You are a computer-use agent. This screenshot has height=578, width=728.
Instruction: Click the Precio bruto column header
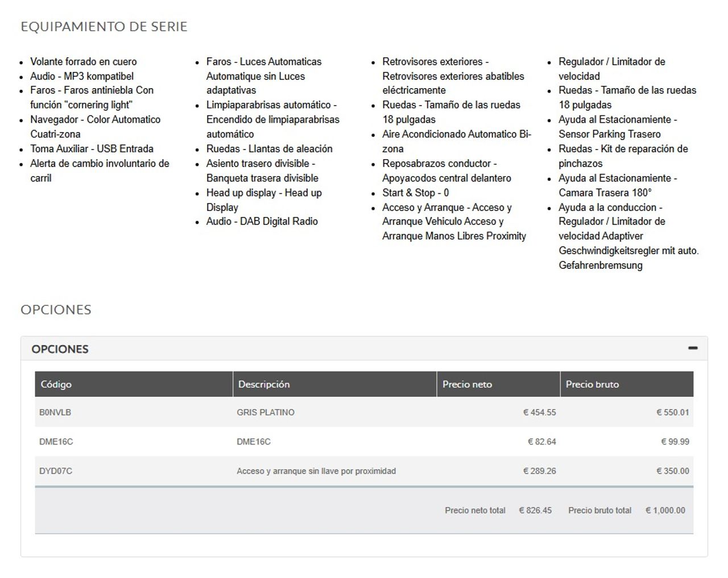coord(627,384)
